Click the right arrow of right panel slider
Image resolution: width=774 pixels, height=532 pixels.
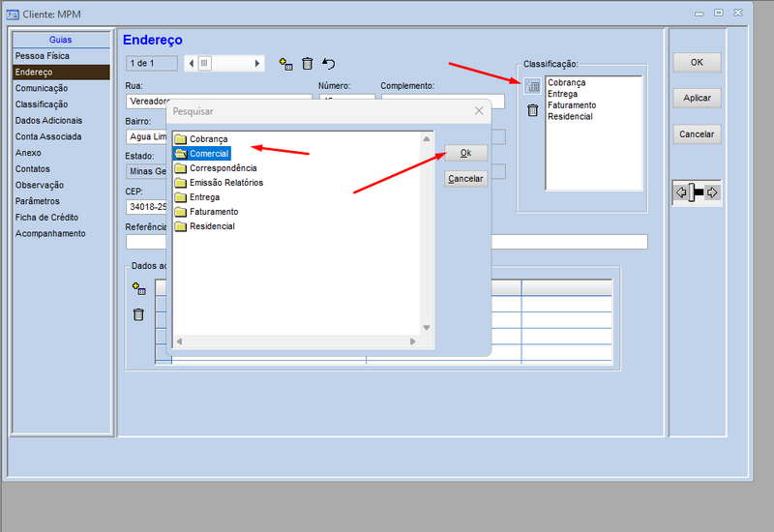712,192
